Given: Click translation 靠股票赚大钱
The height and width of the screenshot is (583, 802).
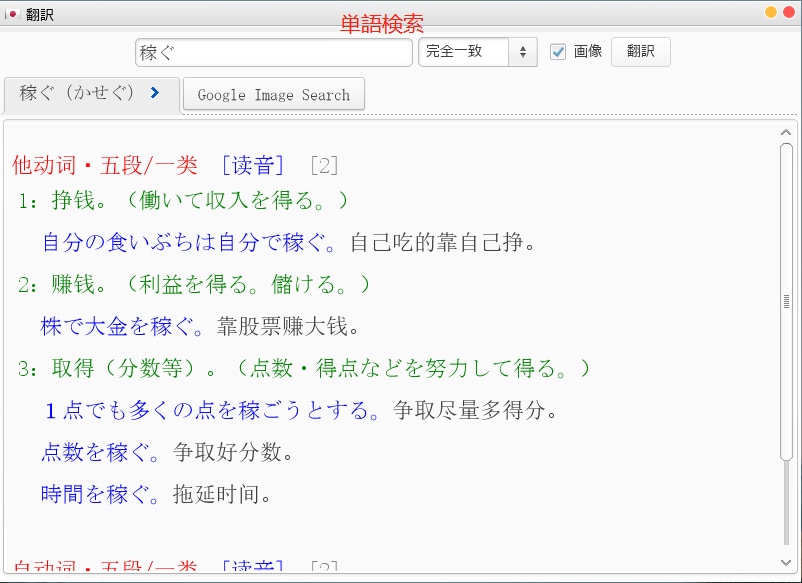Looking at the screenshot, I should 288,326.
